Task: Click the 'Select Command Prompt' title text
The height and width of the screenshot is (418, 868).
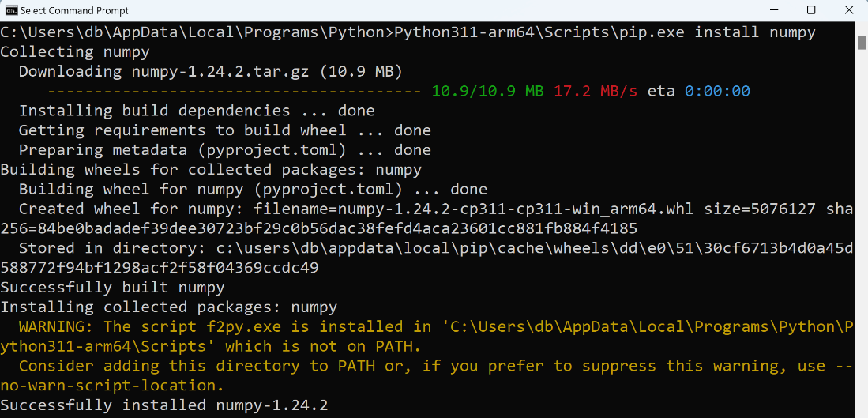Action: 74,10
